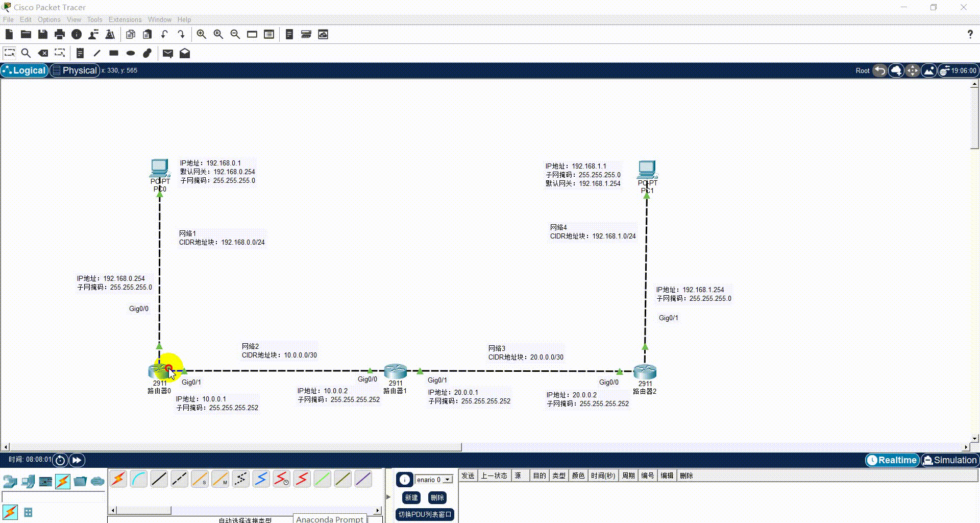Open the drawing palette rectangle icon
This screenshot has height=523, width=980.
(x=252, y=34)
